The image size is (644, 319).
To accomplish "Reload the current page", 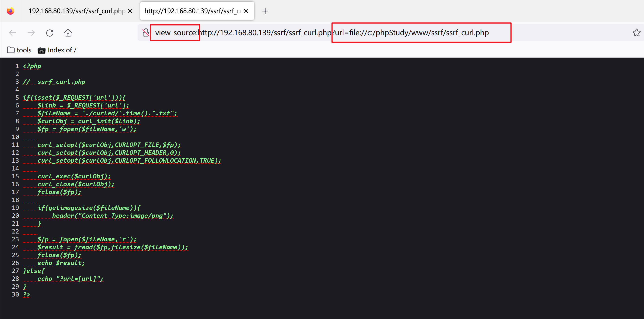I will (50, 33).
